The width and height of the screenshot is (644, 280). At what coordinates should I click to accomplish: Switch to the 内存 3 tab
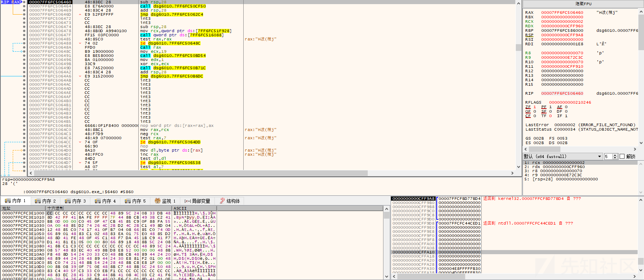point(75,201)
